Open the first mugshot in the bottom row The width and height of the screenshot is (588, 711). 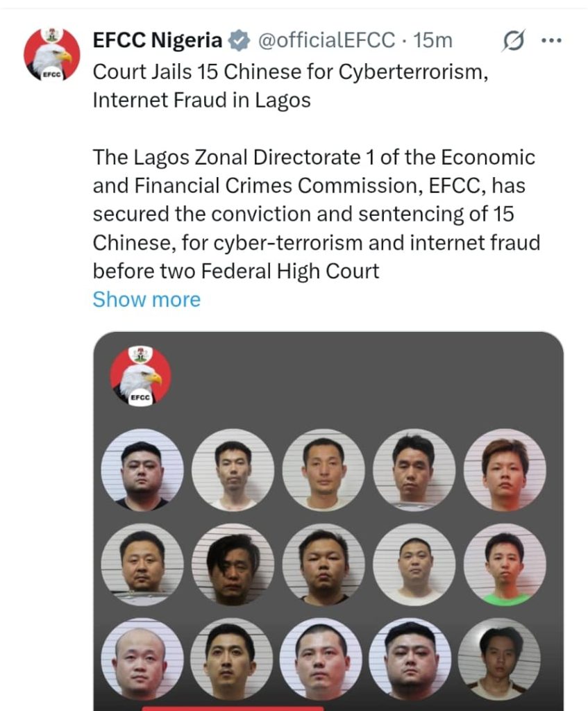point(142,659)
